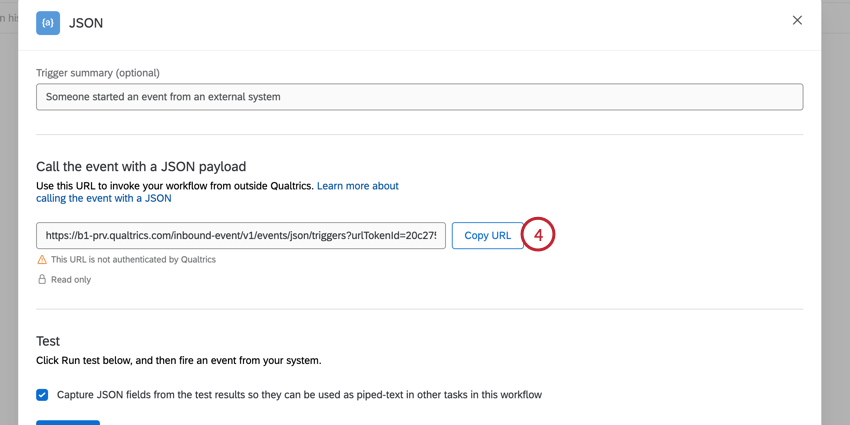Click the URL not authenticated warning text
850x425 pixels.
pos(133,260)
